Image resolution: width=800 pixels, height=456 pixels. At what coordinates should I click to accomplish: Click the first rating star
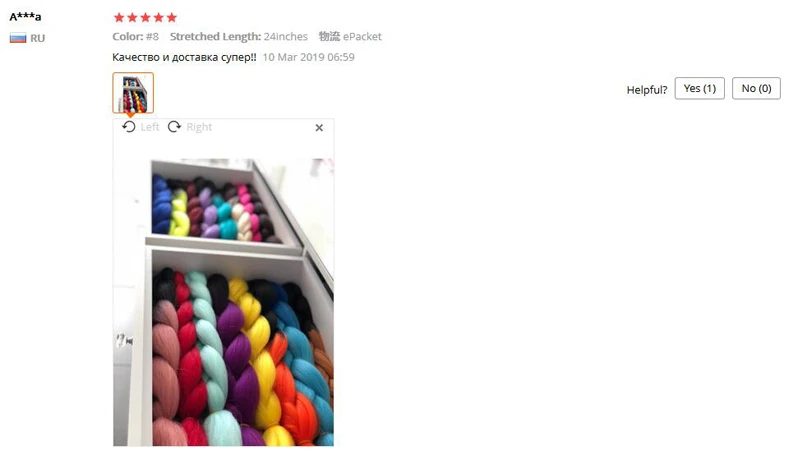point(119,18)
